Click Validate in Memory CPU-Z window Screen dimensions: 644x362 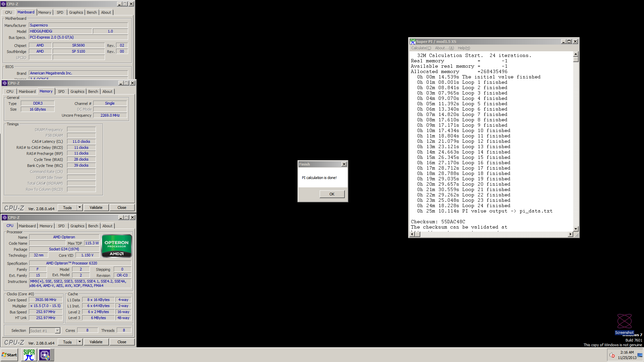(x=96, y=207)
